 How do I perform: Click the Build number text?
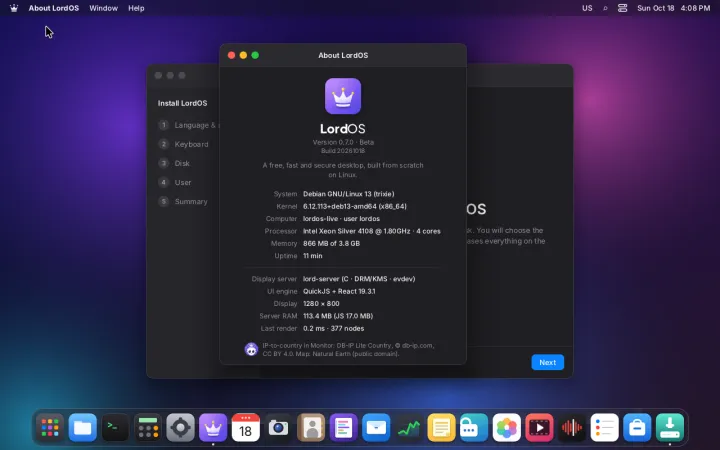coord(343,151)
